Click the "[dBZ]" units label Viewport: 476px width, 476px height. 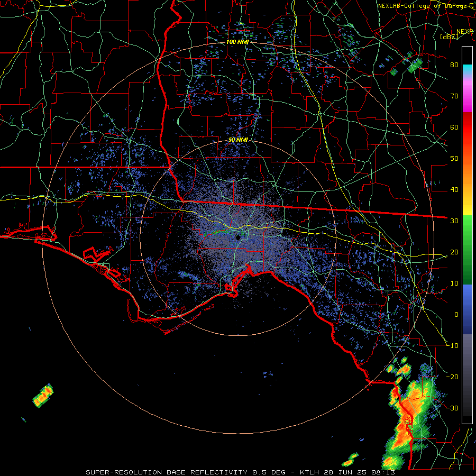point(449,37)
